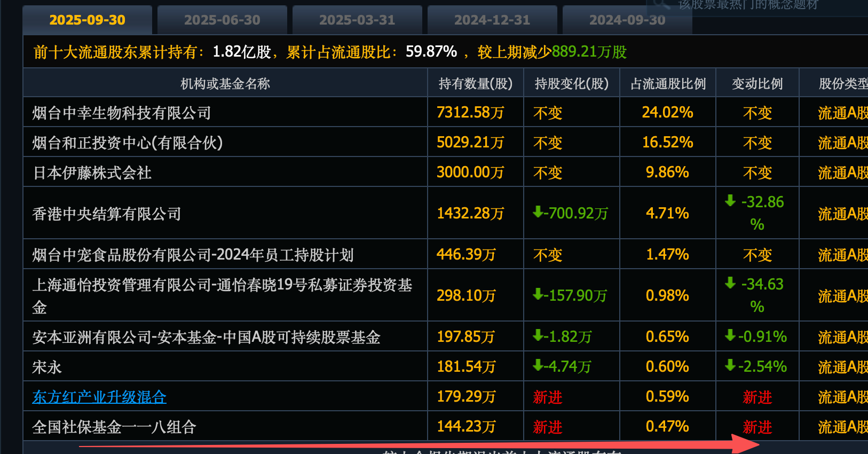The width and height of the screenshot is (868, 454).
Task: Click 新进 share change in 全国社保基金一一八组合 row
Action: pos(548,427)
